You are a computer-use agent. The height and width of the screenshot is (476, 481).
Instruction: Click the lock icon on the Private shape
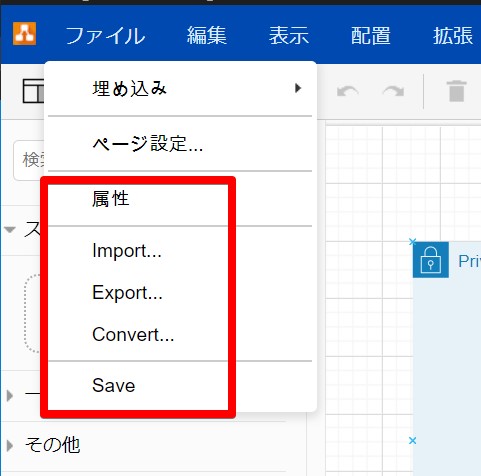[431, 260]
